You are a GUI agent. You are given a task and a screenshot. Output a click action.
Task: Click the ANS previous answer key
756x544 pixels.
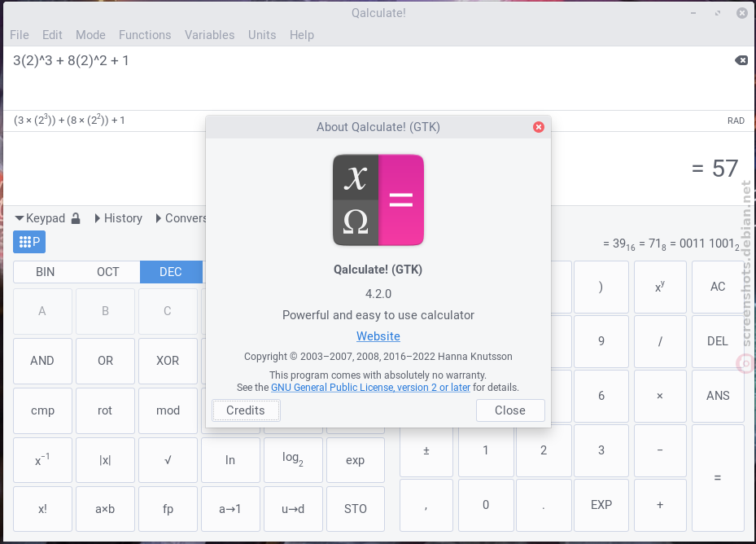(718, 396)
